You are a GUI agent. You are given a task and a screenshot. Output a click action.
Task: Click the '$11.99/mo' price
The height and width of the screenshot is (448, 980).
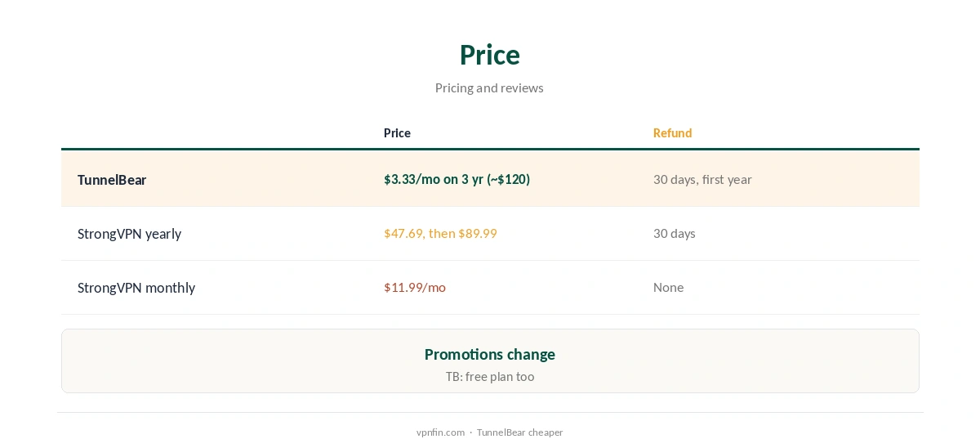click(x=415, y=287)
